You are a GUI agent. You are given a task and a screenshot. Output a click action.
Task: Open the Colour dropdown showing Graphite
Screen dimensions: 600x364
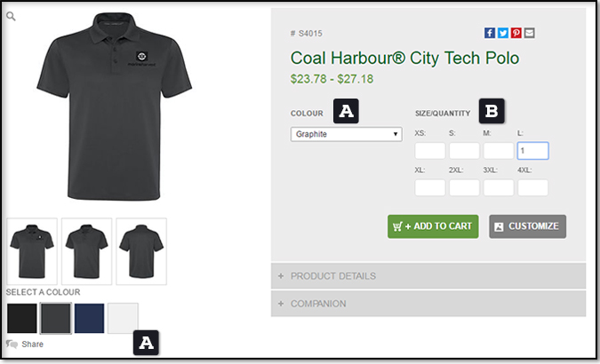347,134
